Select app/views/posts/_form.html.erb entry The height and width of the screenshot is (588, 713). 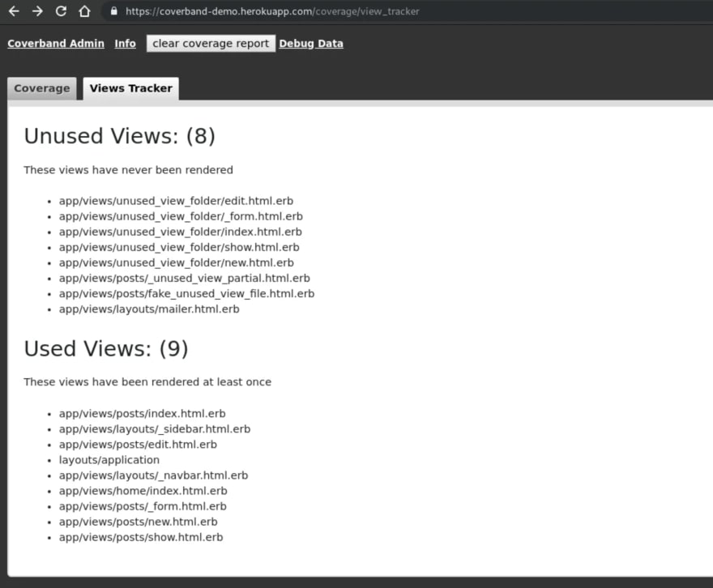143,506
